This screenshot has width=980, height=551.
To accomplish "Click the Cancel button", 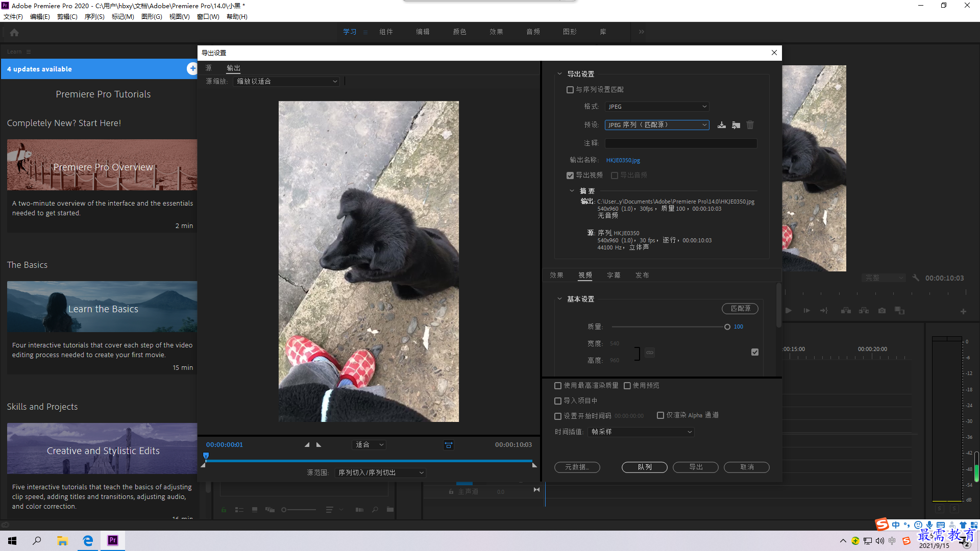I will (x=747, y=467).
